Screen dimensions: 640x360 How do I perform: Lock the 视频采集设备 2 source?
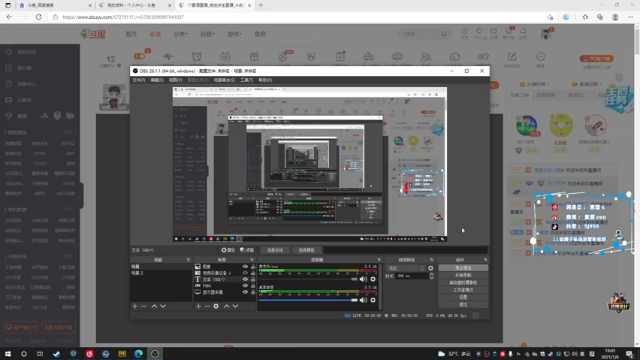(253, 273)
